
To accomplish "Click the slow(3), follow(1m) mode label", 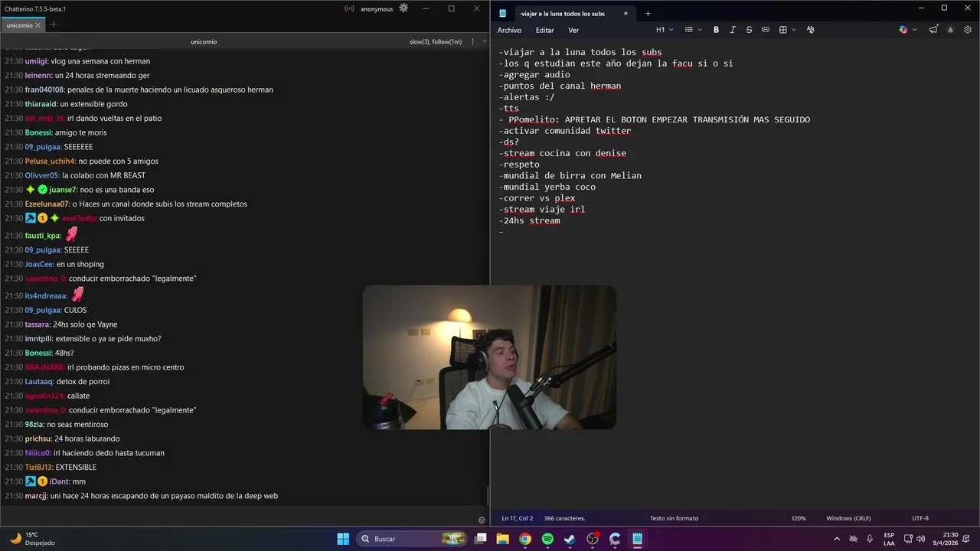I will pyautogui.click(x=436, y=41).
